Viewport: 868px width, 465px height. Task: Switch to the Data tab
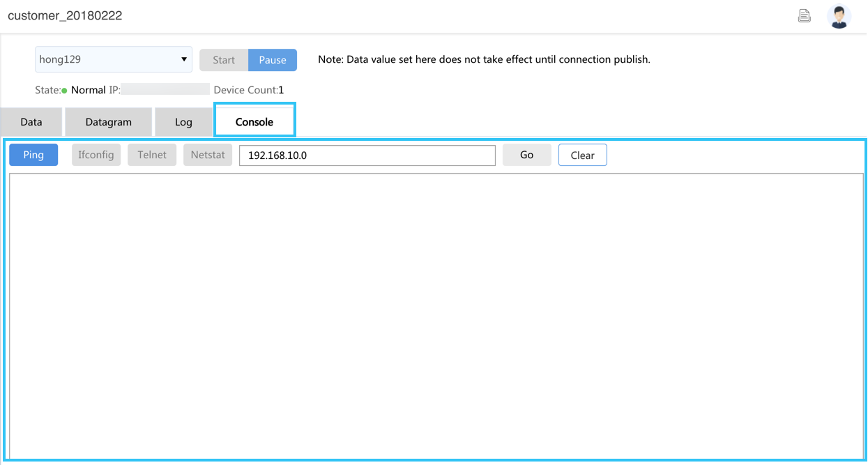click(31, 122)
